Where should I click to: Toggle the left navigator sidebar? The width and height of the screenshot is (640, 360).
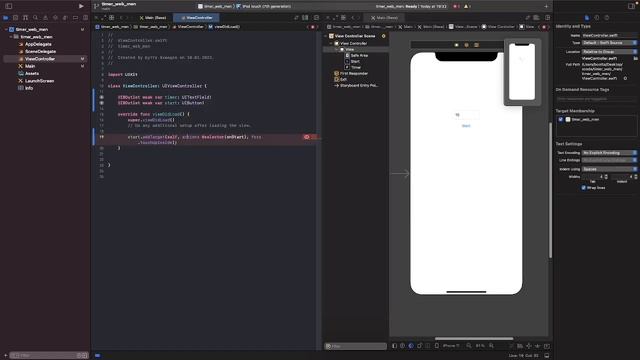(9, 6)
